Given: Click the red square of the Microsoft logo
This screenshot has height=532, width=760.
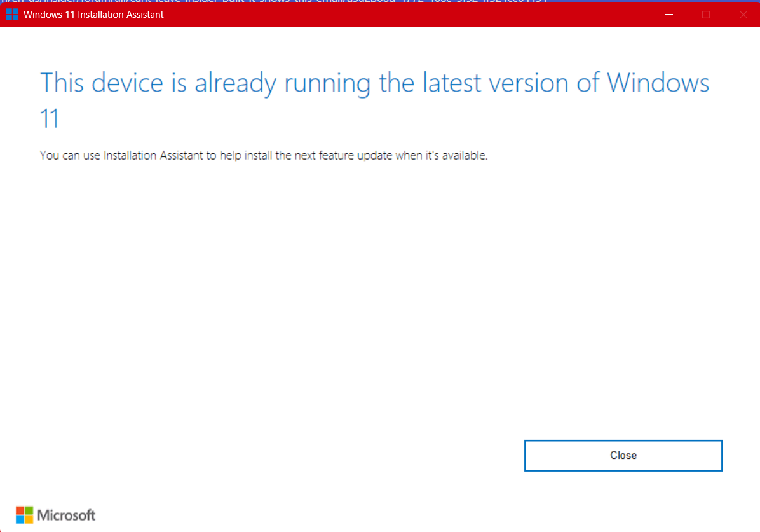Looking at the screenshot, I should click(20, 510).
